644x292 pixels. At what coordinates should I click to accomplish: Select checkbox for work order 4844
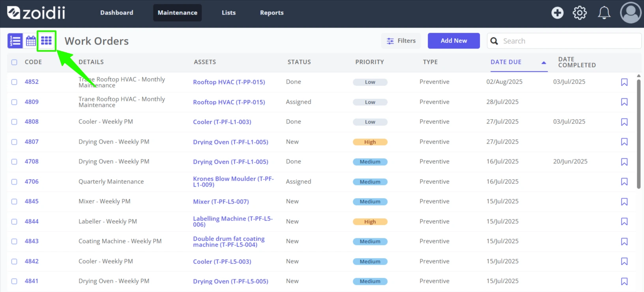click(14, 221)
